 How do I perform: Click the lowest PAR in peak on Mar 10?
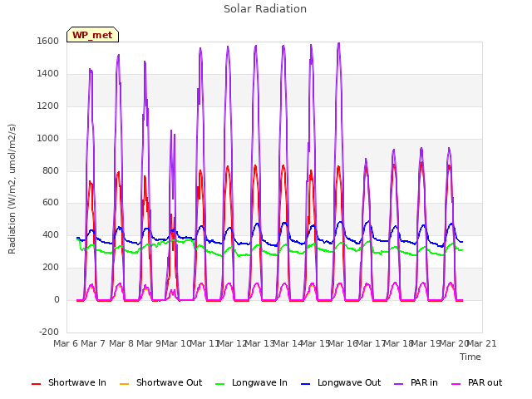click(175, 135)
